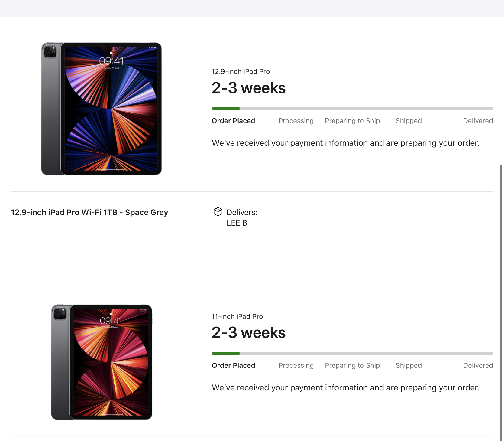Click Delivered step for 12.9-inch iPad order

(x=478, y=121)
